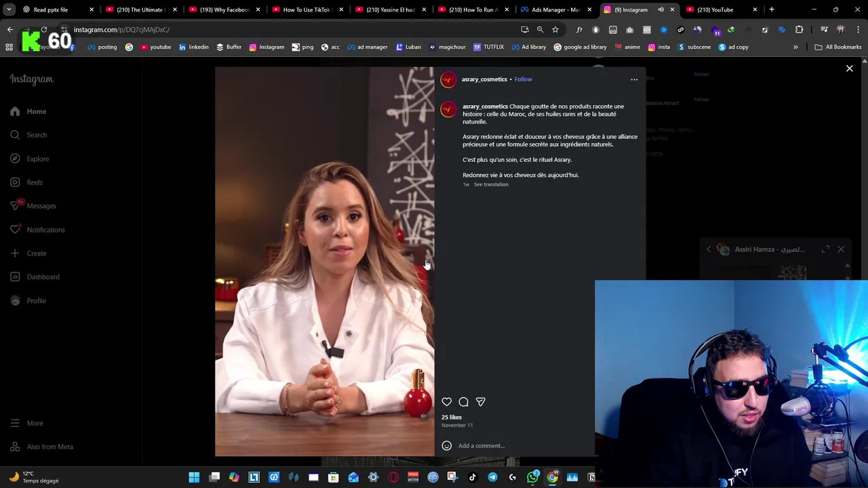Open Chrome's three-dot menu

[857, 30]
